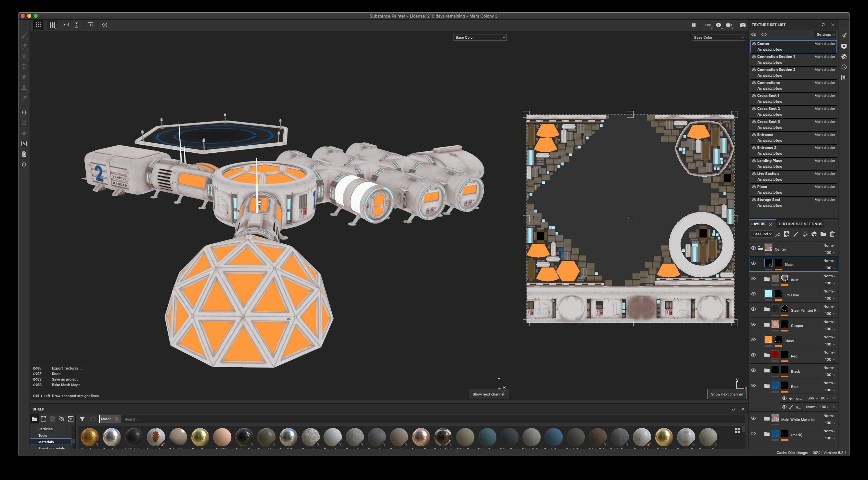868x480 pixels.
Task: Click the light blue Emissive layer color swatch
Action: [768, 294]
